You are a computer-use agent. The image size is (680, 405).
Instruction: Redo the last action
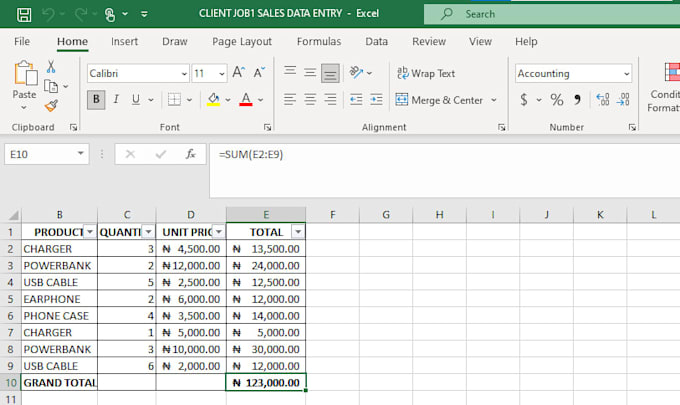coord(81,14)
